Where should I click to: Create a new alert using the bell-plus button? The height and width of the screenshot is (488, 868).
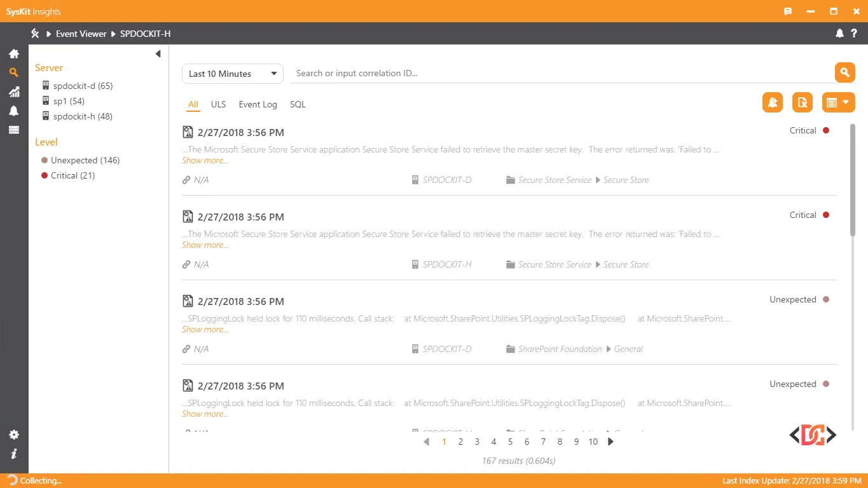point(772,102)
